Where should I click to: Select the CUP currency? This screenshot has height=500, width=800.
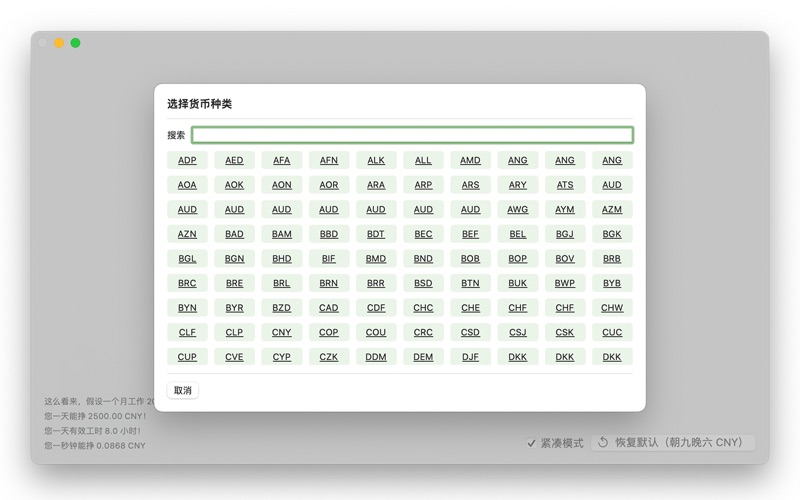point(187,357)
